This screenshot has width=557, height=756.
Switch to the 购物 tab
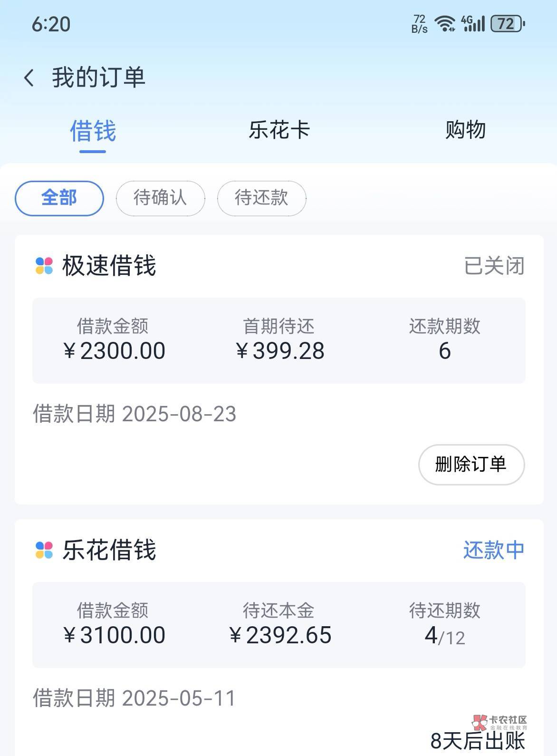(x=465, y=130)
